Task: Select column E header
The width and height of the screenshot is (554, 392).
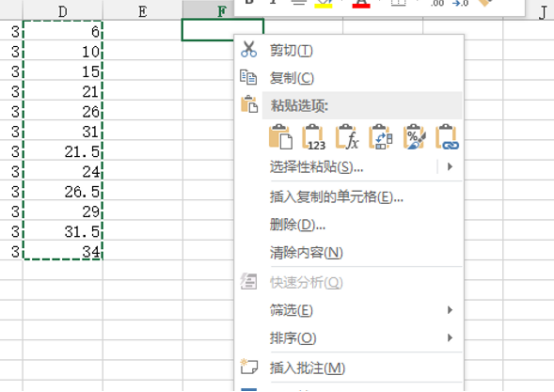Action: (x=142, y=11)
